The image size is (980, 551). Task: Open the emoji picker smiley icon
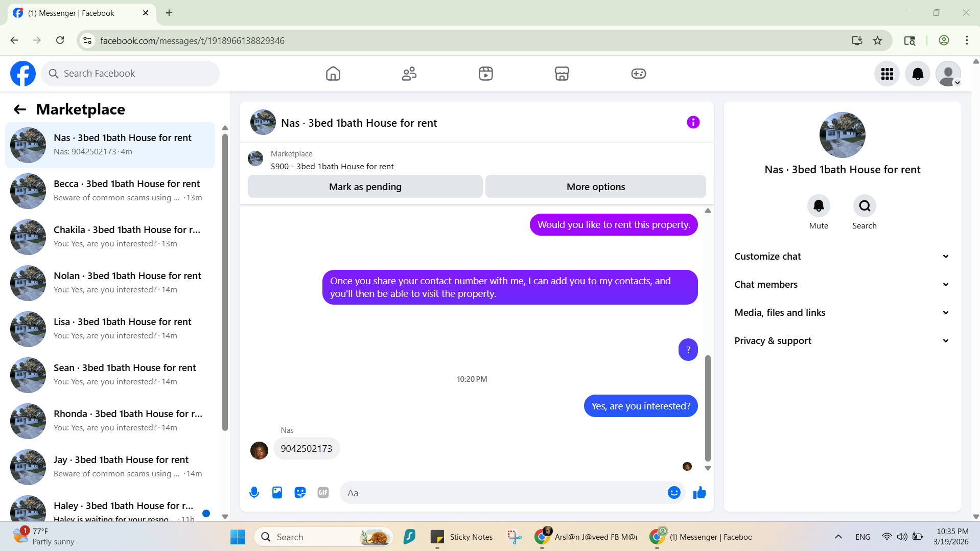[x=674, y=492]
